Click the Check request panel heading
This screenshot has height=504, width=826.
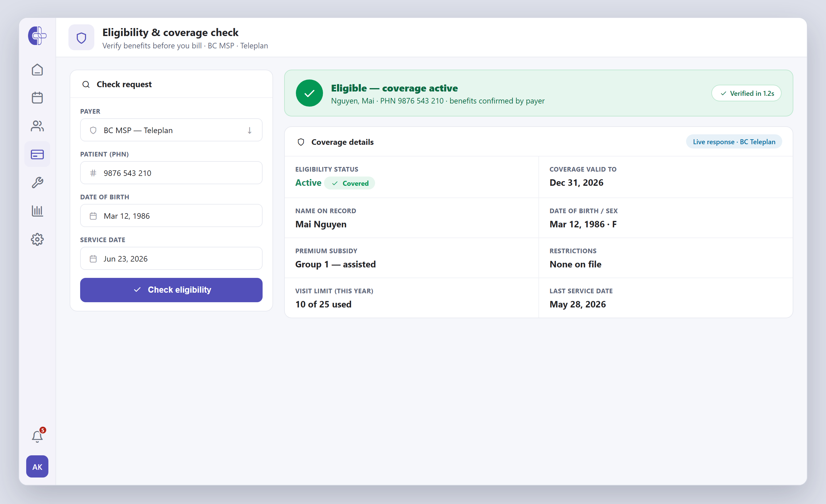click(x=124, y=84)
